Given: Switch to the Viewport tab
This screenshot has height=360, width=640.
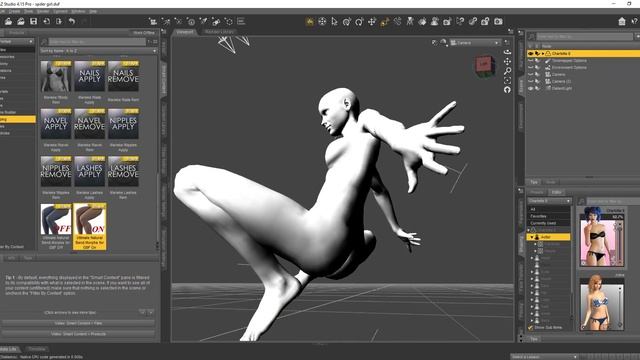Looking at the screenshot, I should coord(185,32).
